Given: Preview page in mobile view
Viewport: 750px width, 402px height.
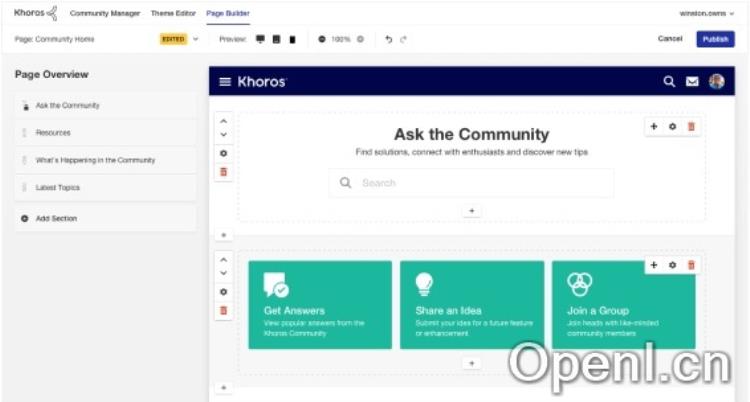Looking at the screenshot, I should pos(292,39).
